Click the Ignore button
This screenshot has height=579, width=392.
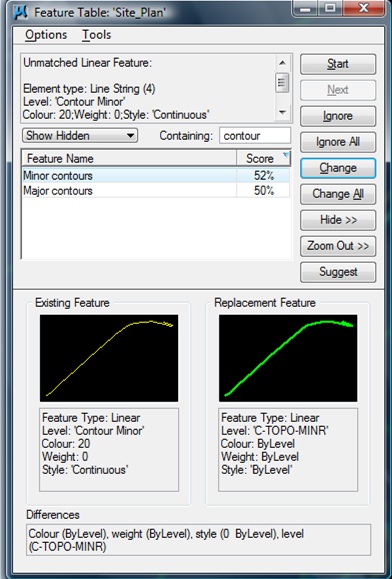click(x=338, y=116)
